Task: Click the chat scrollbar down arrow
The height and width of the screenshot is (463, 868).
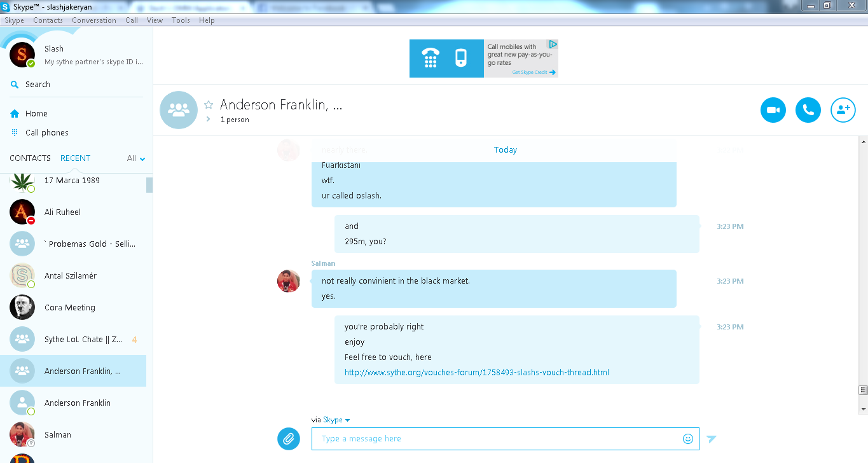Action: click(x=863, y=409)
